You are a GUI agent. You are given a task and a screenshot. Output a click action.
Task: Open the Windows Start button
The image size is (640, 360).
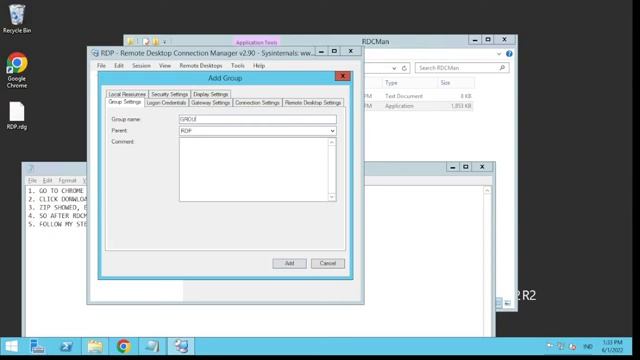coord(11,347)
